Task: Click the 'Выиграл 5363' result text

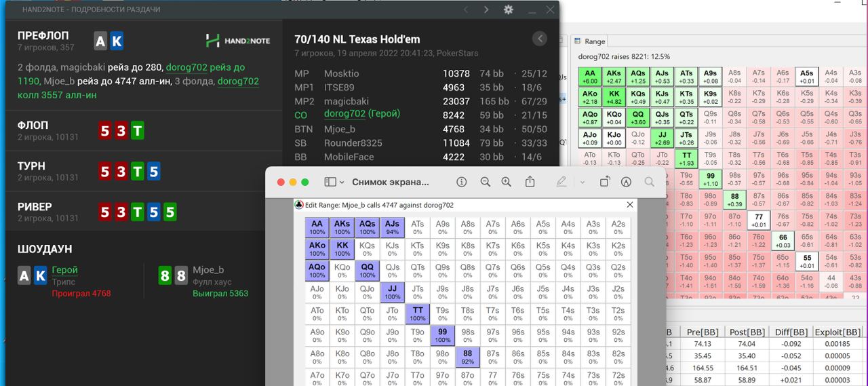Action: click(220, 294)
